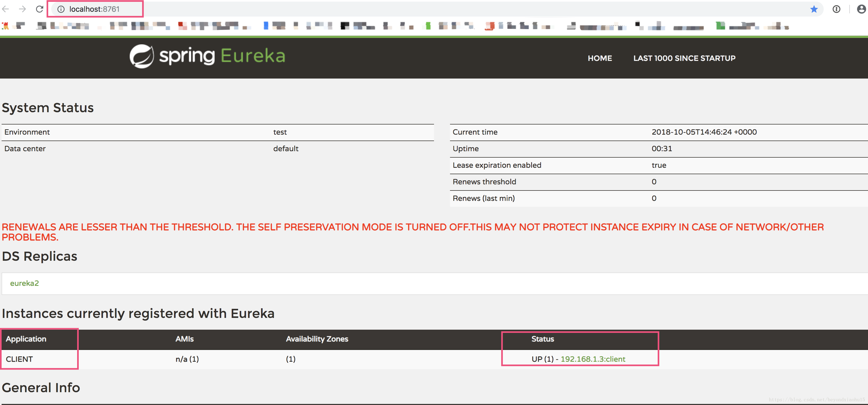The width and height of the screenshot is (868, 405).
Task: Click the 'Renews threshold' label
Action: [484, 182]
